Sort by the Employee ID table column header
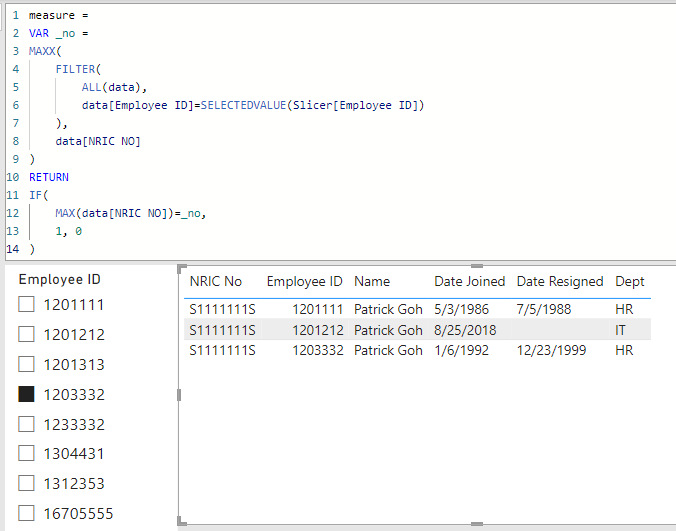 [304, 281]
